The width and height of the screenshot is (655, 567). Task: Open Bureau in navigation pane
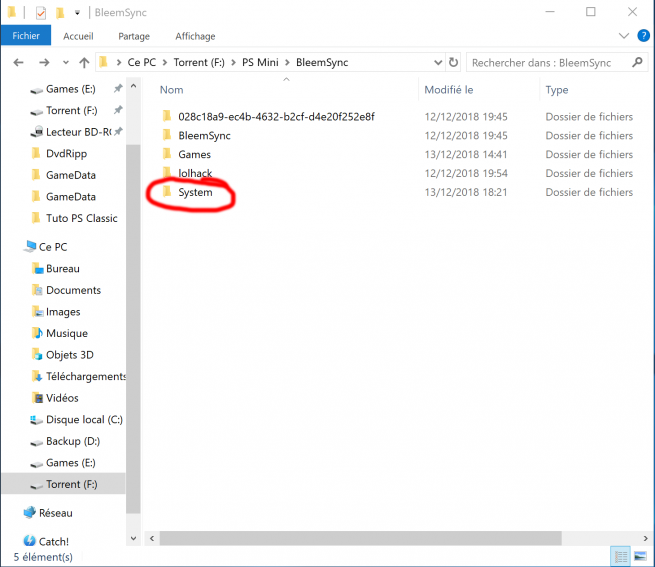tap(63, 269)
